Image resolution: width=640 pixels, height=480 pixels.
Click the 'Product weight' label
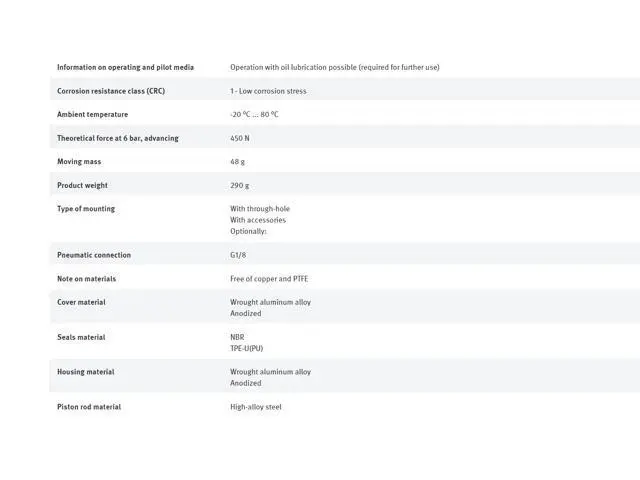point(82,185)
